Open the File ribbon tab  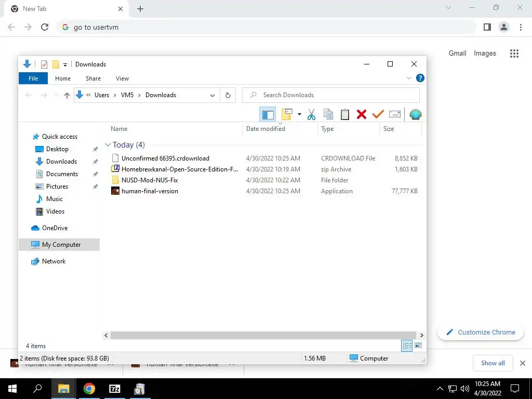[33, 78]
